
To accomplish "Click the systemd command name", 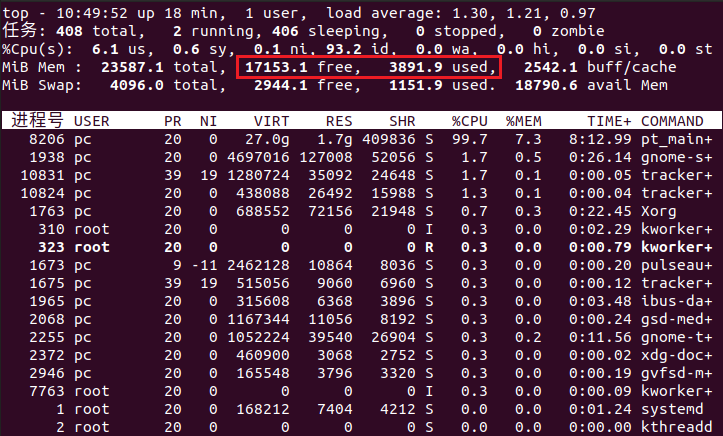I will (672, 409).
